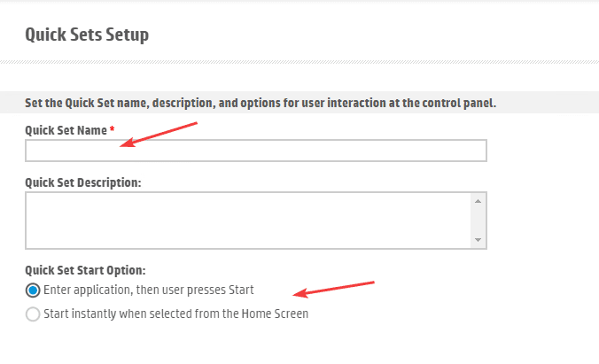The width and height of the screenshot is (599, 364).
Task: Click the description box scrollbar track
Action: pos(478,221)
